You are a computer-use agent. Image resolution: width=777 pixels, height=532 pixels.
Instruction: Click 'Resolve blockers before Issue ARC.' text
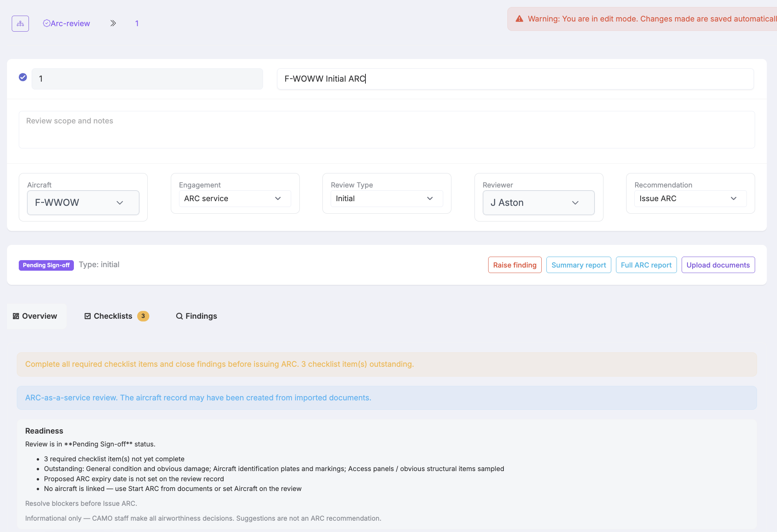coord(81,503)
